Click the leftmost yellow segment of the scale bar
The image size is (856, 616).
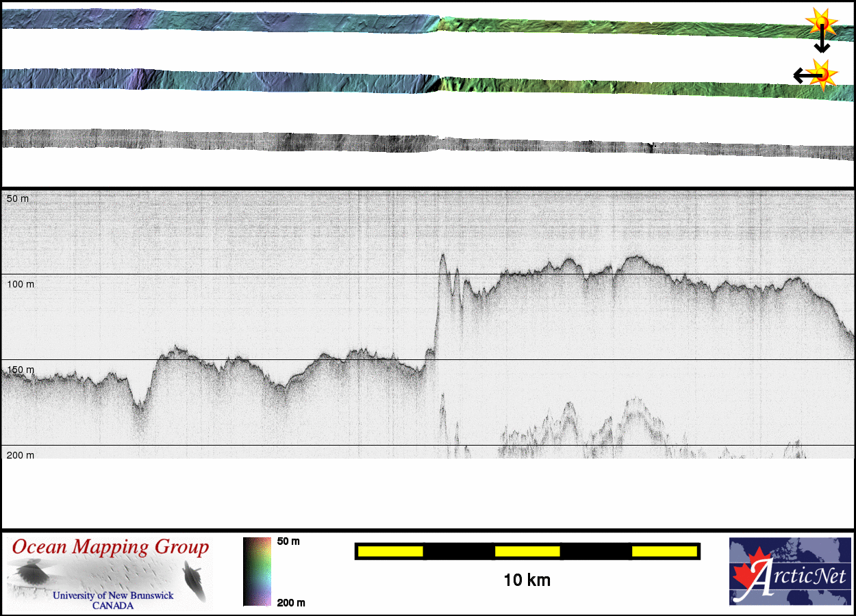(390, 551)
